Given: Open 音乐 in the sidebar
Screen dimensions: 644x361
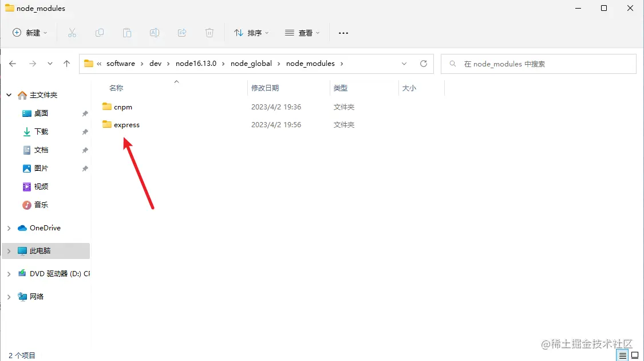Looking at the screenshot, I should pyautogui.click(x=41, y=205).
